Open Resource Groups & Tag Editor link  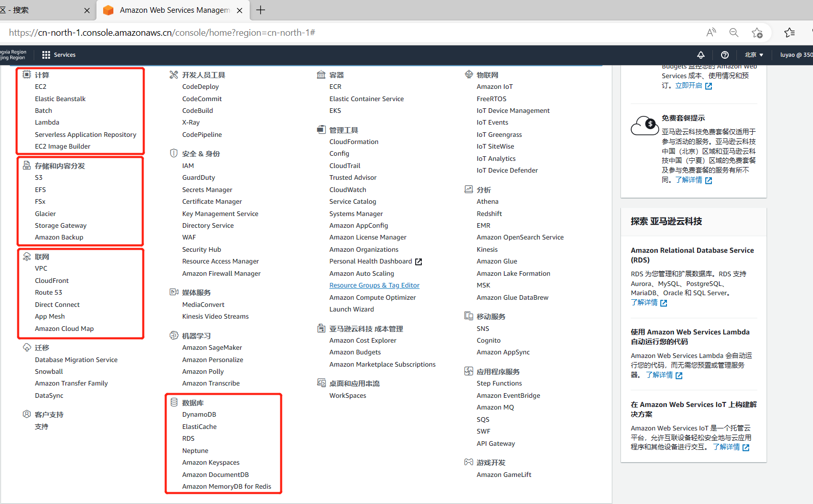click(374, 285)
